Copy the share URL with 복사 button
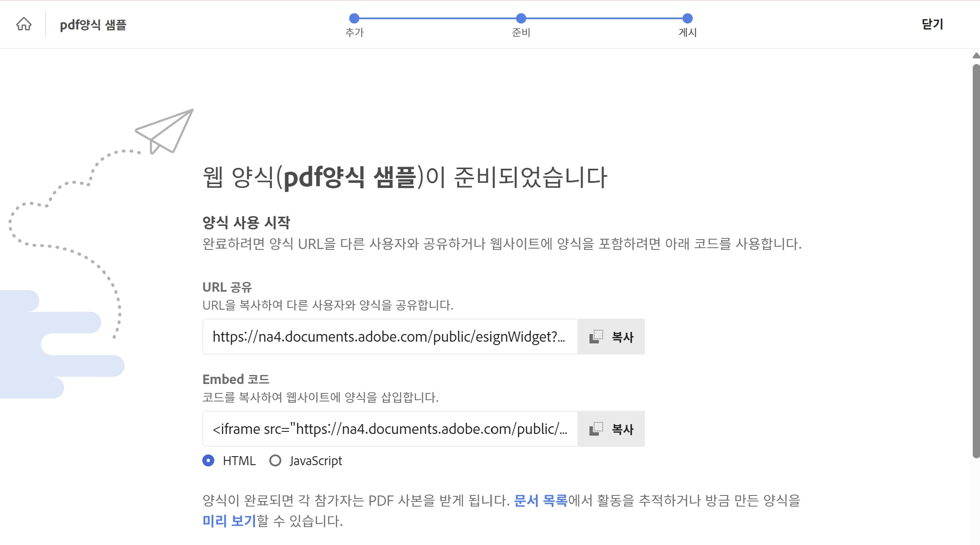This screenshot has width=980, height=545. point(611,337)
